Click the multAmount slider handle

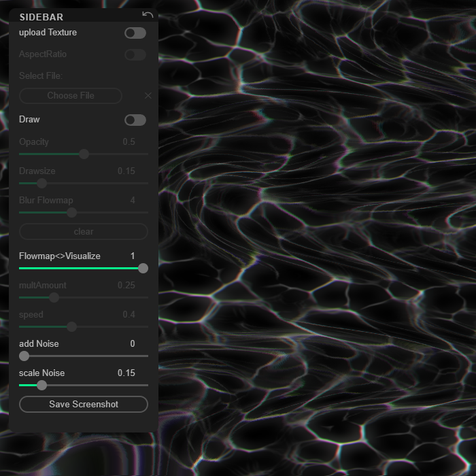tap(54, 297)
